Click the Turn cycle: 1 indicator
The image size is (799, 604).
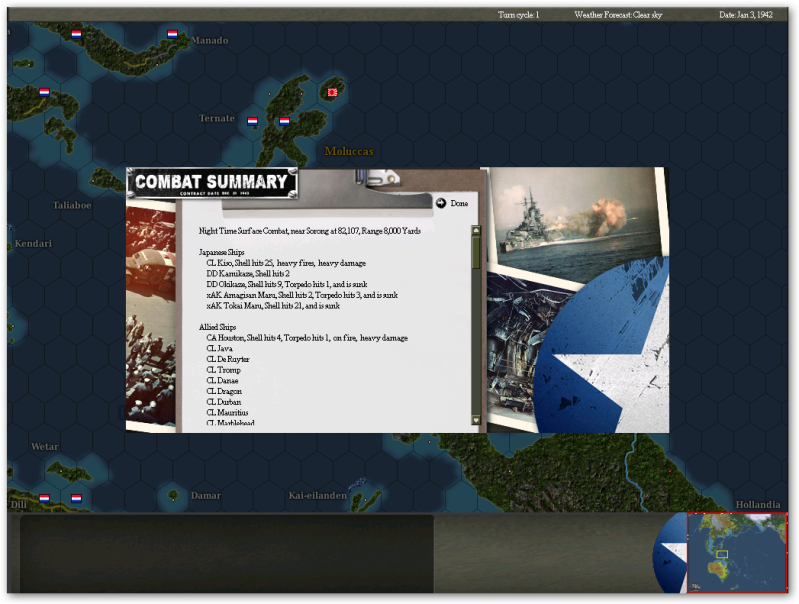click(518, 15)
